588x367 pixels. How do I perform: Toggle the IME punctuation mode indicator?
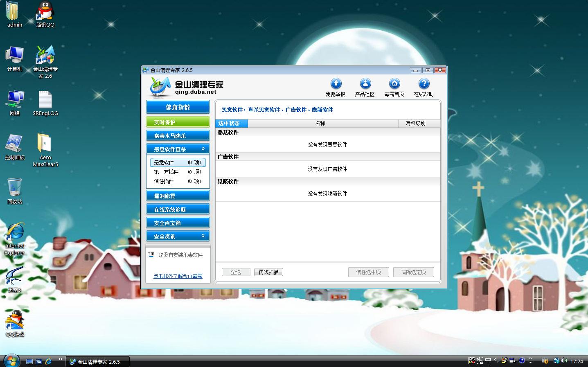(x=496, y=360)
